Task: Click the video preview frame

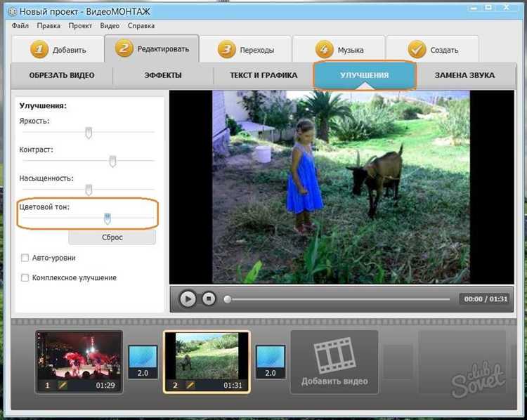Action: (341, 187)
